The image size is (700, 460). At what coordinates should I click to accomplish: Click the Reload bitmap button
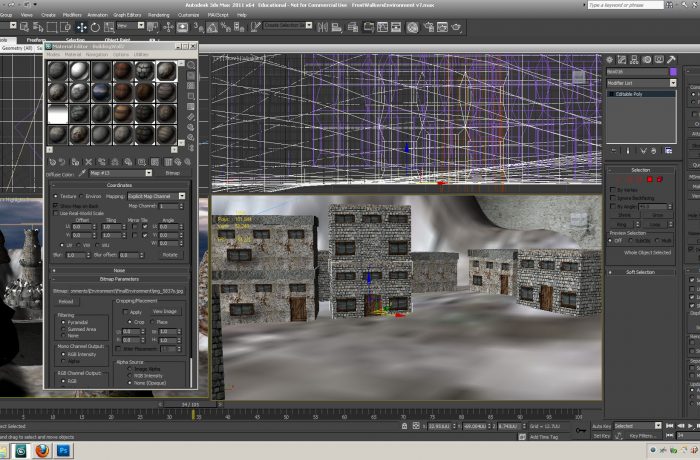pos(66,301)
